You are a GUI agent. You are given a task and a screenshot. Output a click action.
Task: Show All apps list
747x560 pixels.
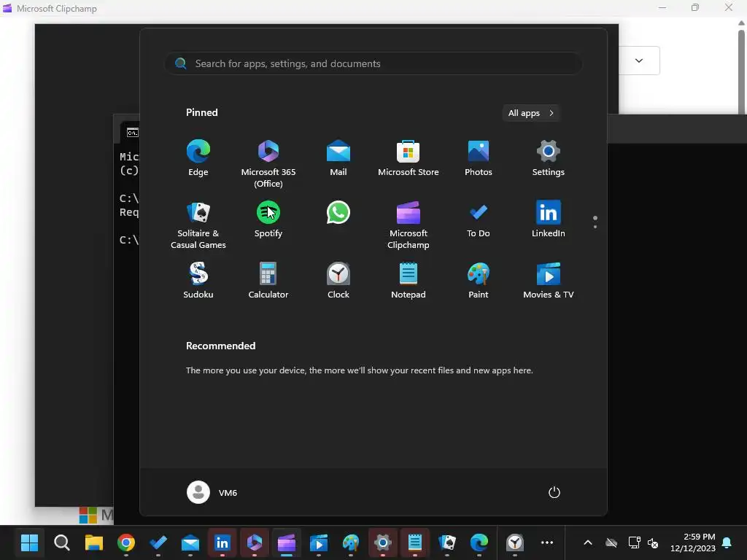[531, 113]
